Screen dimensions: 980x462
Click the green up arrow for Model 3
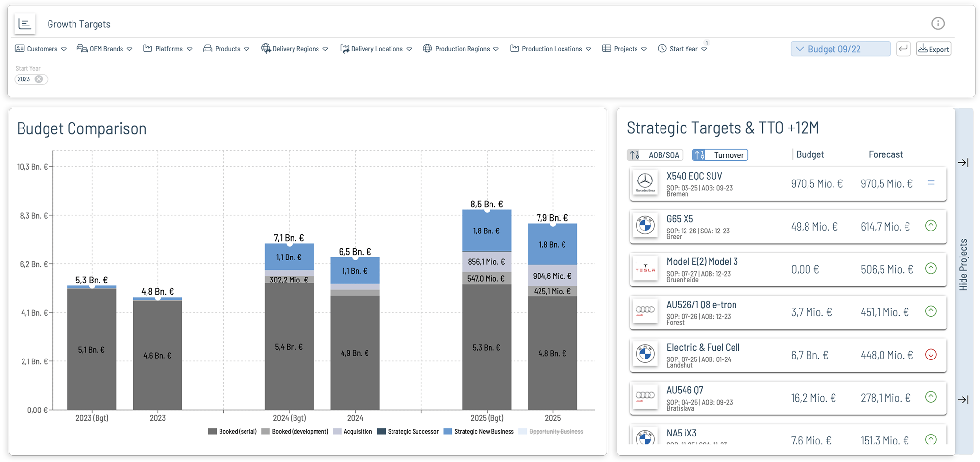pyautogui.click(x=931, y=268)
